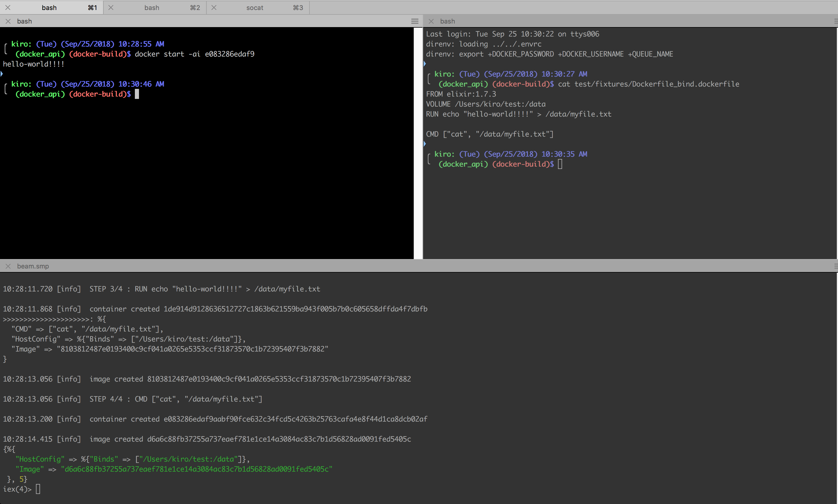
Task: Close the second bash tab
Action: [x=111, y=7]
